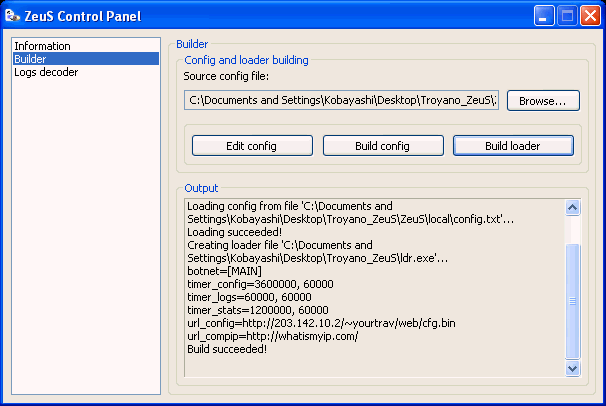This screenshot has height=406, width=606.
Task: Click the Build config button
Action: point(382,146)
